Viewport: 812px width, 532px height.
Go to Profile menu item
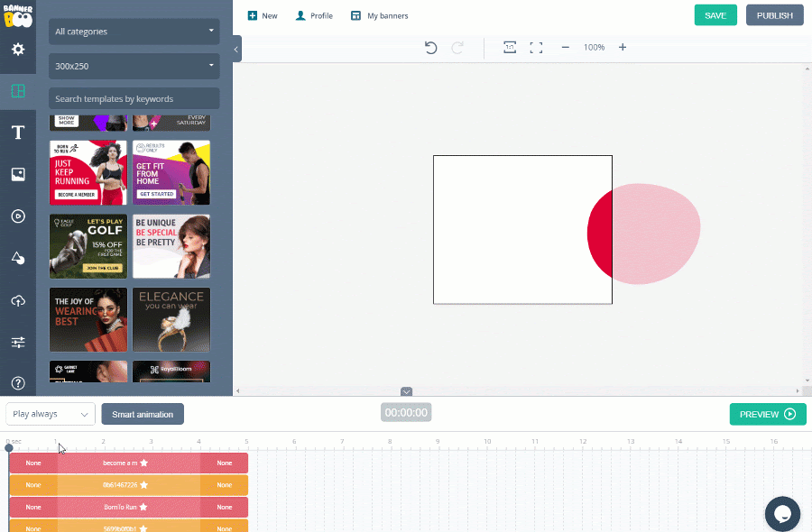coord(314,15)
